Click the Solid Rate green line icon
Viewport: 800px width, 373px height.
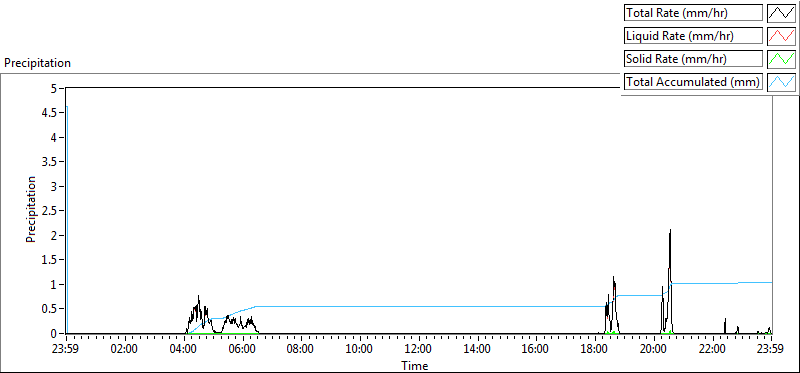781,59
